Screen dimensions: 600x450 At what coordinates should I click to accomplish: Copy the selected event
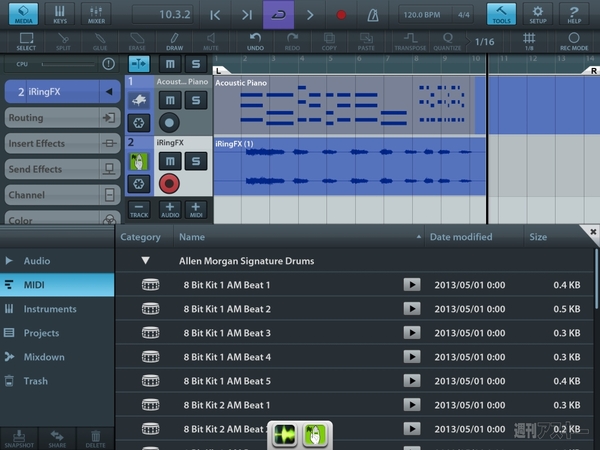tap(329, 41)
